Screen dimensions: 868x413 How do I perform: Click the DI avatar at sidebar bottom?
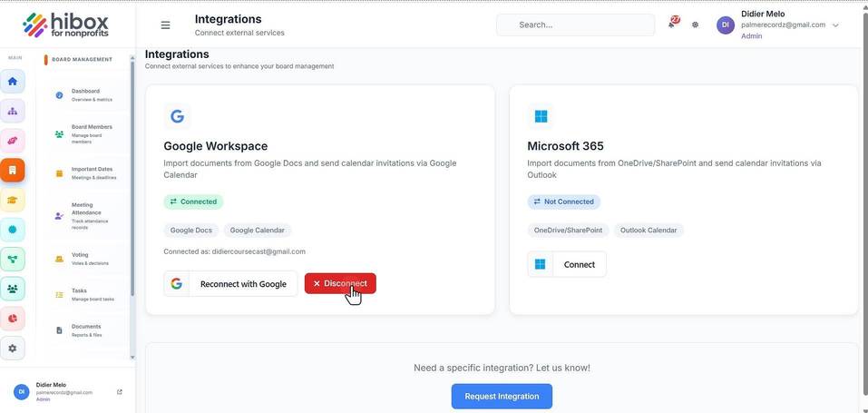click(22, 391)
